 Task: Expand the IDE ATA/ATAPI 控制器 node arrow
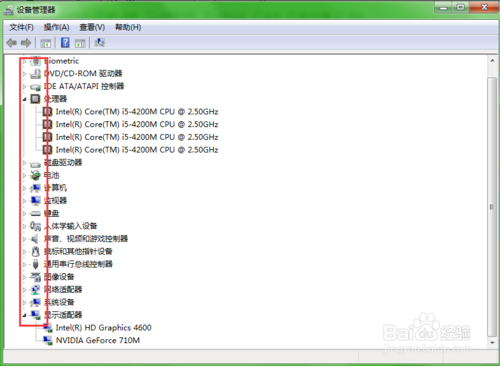(24, 87)
